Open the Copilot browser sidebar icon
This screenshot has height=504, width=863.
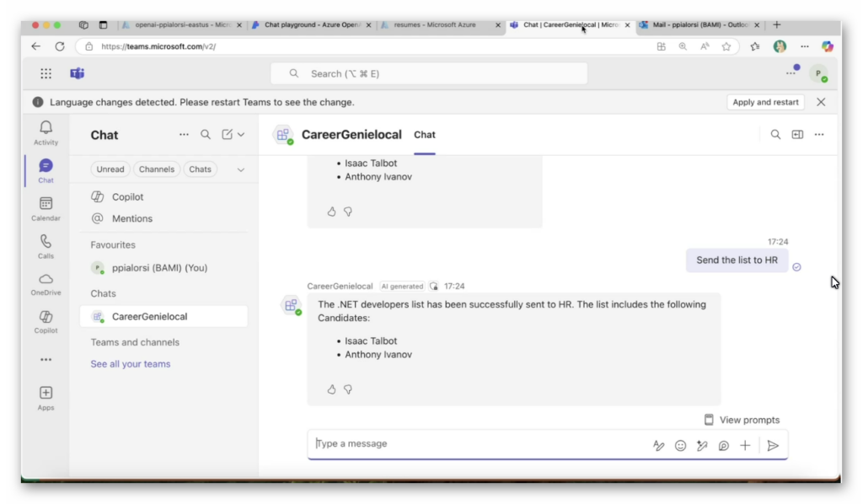point(828,46)
